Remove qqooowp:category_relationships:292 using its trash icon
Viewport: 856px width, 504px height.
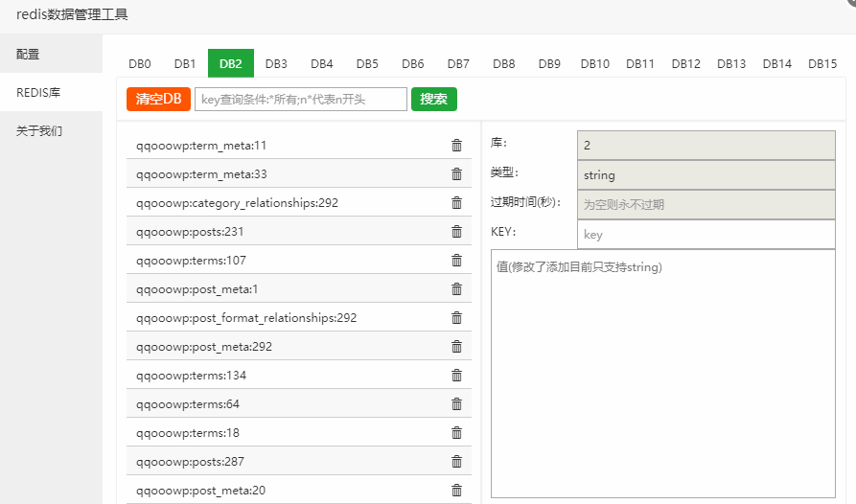tap(456, 203)
